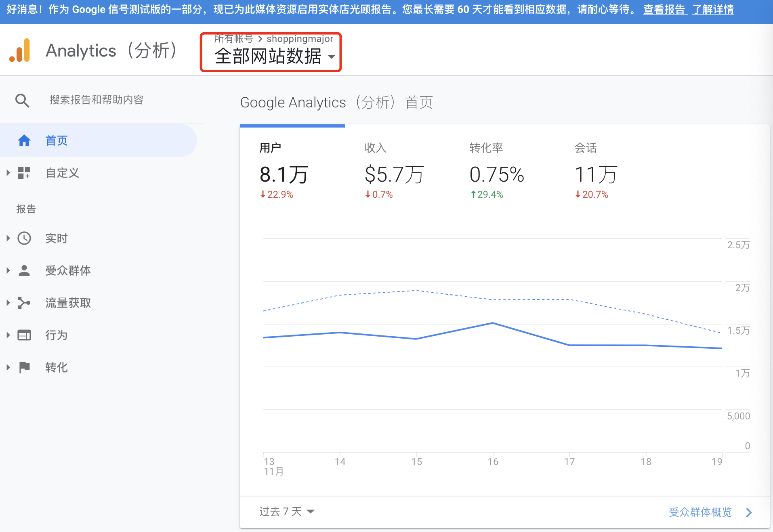Click the Realtime (实时) clock icon

(24, 238)
